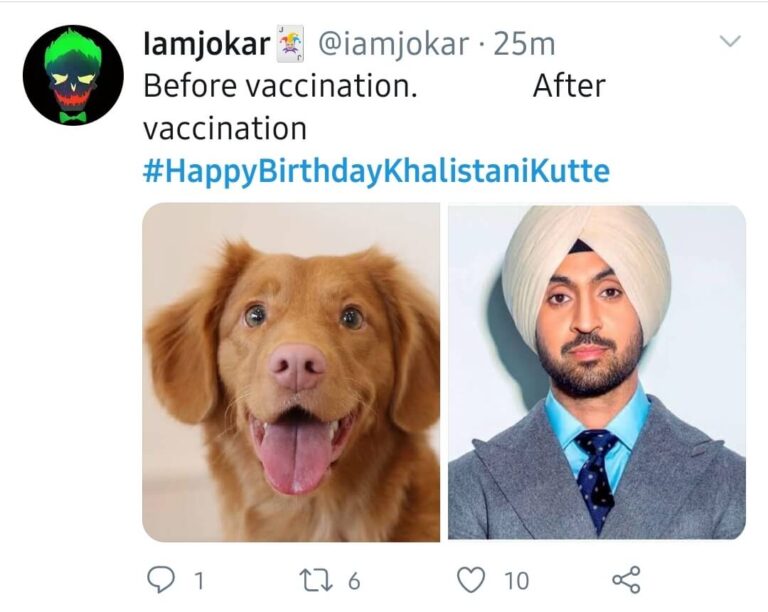768x612 pixels.
Task: Open the Iamjokar display name profile
Action: click(207, 44)
